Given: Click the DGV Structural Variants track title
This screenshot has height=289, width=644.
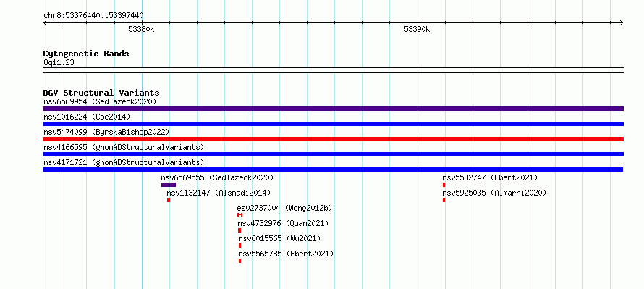Looking at the screenshot, I should click(x=101, y=93).
